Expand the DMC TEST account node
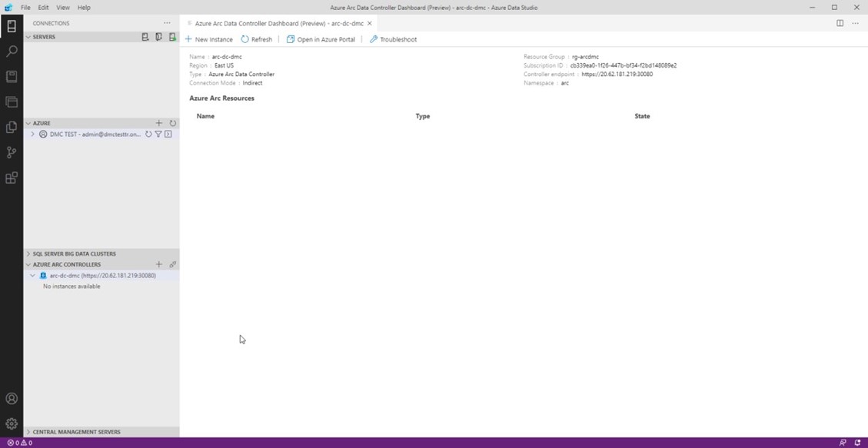This screenshot has height=448, width=868. 32,134
